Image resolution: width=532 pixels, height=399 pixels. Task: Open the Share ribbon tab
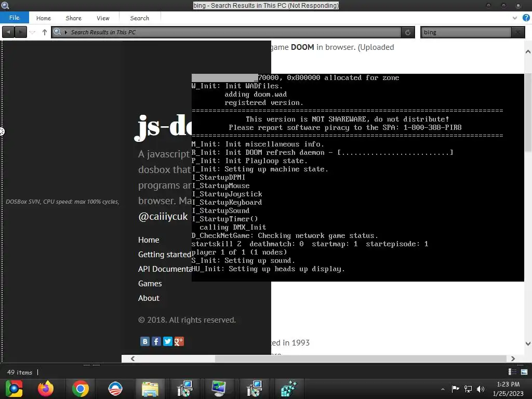74,18
